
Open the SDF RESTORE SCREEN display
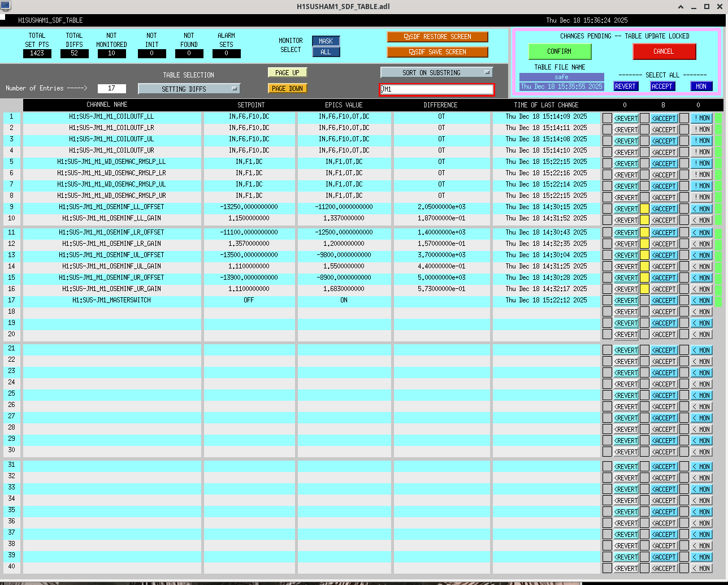[x=437, y=37]
